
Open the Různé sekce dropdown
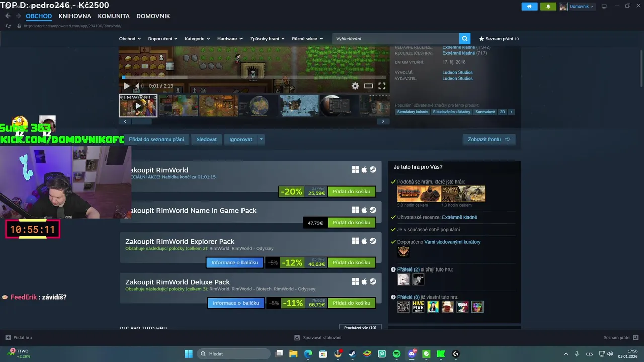(307, 39)
